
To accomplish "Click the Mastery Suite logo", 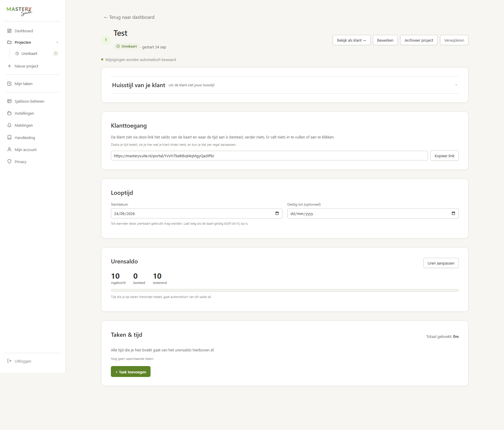I will [x=19, y=11].
